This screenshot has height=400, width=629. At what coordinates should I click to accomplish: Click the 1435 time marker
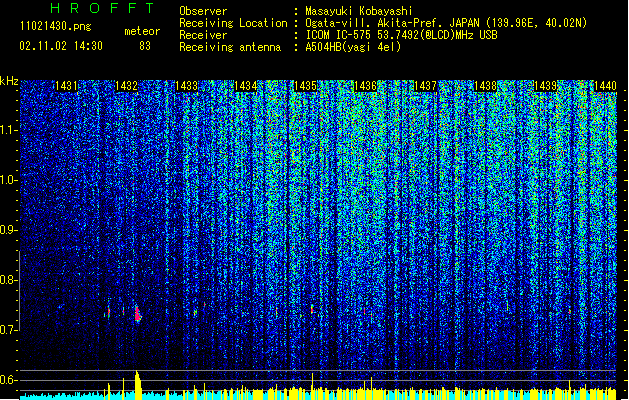(x=305, y=86)
